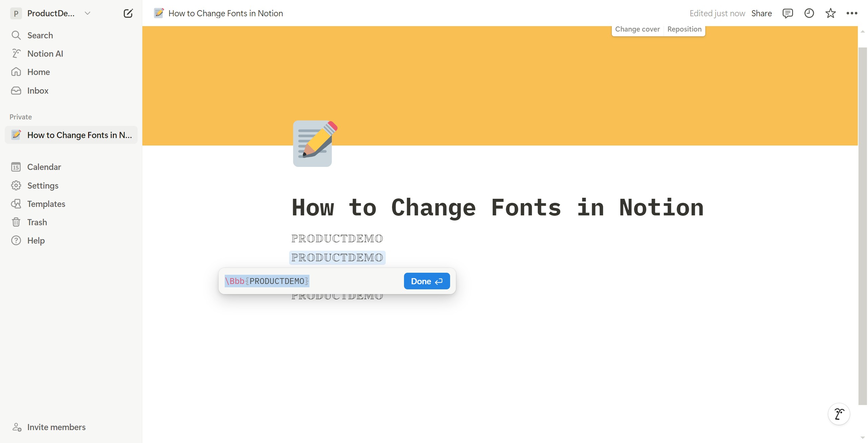Click the workspace P avatar icon
Viewport: 868px width, 443px height.
click(x=16, y=14)
